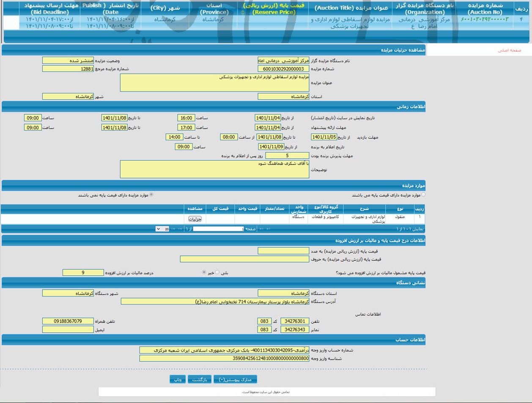Open auction number 6001030292000003 link
The image size is (532, 403).
[x=484, y=19]
